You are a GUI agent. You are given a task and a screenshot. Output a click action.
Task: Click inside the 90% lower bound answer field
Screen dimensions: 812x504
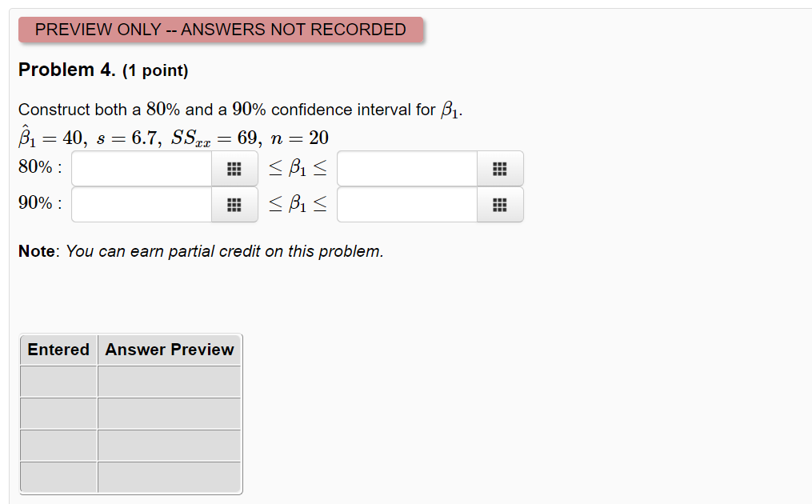point(140,204)
